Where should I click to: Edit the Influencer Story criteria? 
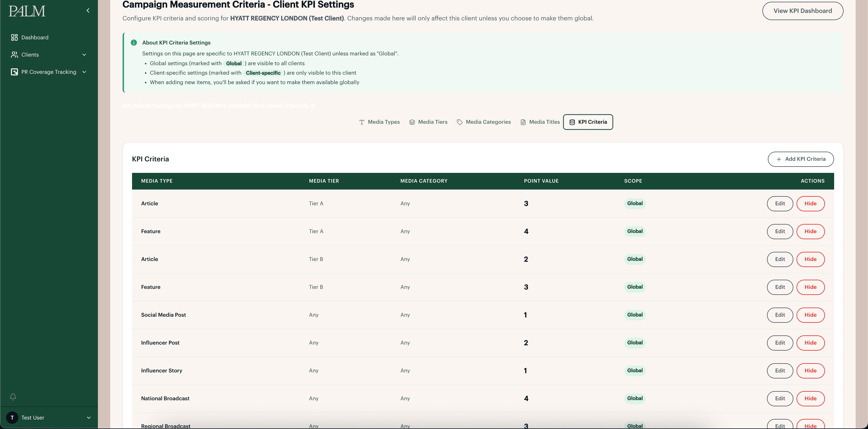[780, 371]
